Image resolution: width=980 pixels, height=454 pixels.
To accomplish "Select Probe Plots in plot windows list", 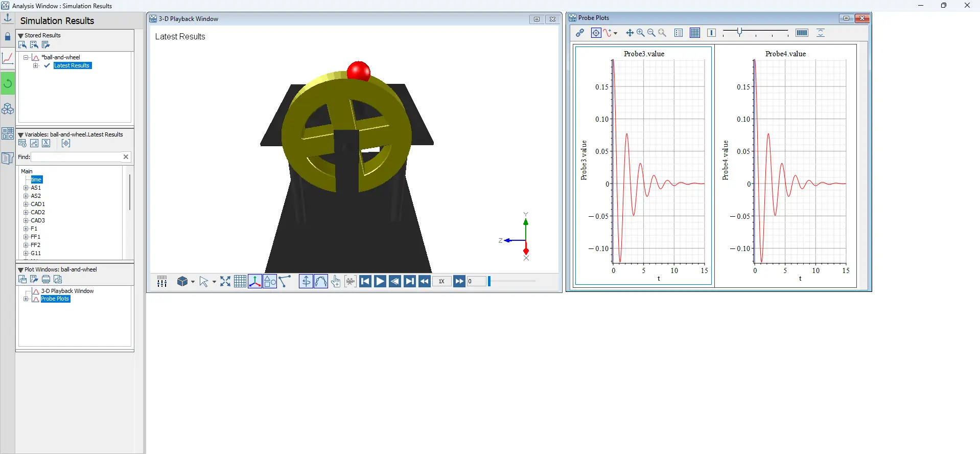I will pos(55,299).
